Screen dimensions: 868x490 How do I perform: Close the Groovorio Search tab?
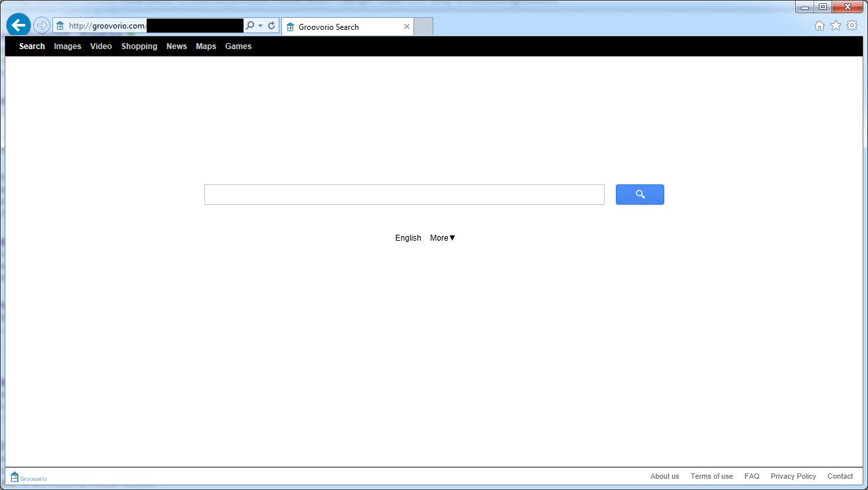pyautogui.click(x=407, y=27)
